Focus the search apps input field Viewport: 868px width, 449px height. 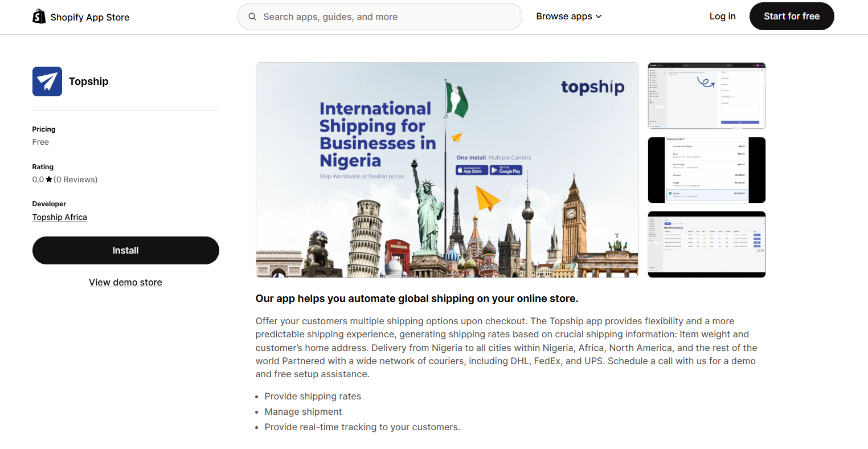[387, 17]
